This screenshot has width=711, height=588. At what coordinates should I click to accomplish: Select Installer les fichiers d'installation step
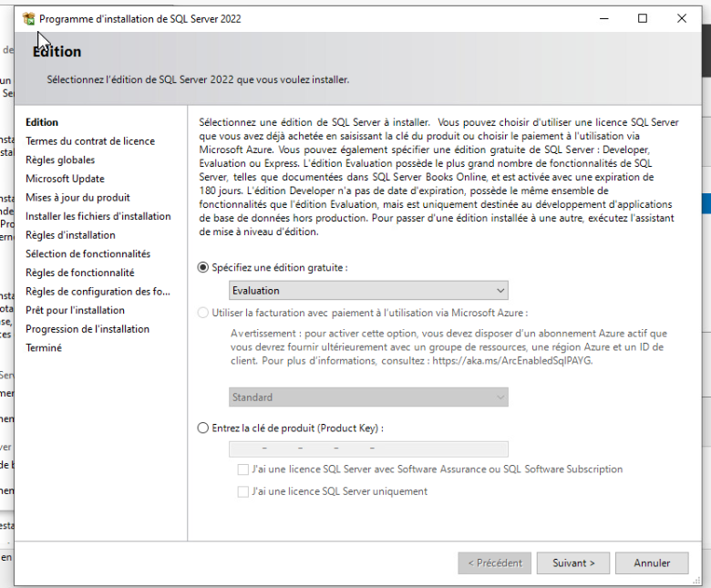coord(98,216)
